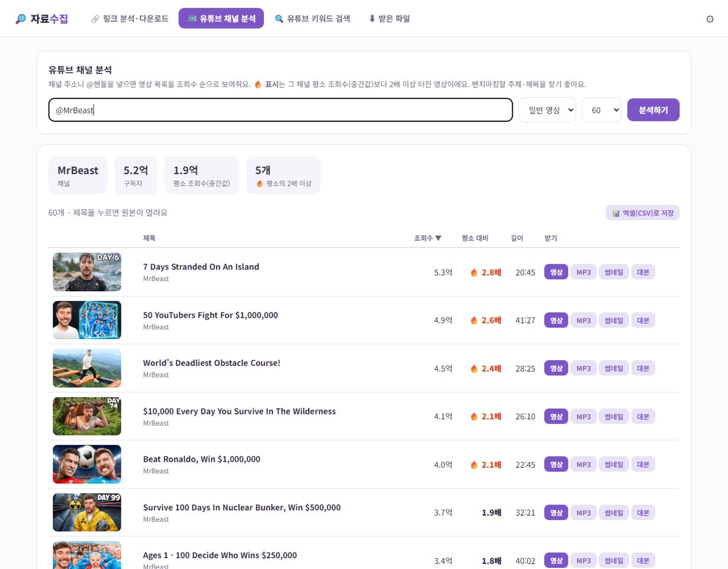Click the 자료수집 app logo

point(42,19)
